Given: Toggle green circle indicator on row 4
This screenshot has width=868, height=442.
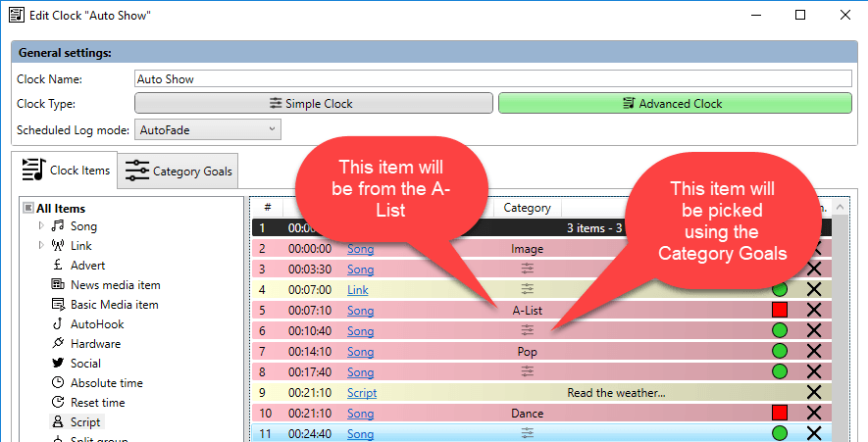Looking at the screenshot, I should (x=780, y=289).
